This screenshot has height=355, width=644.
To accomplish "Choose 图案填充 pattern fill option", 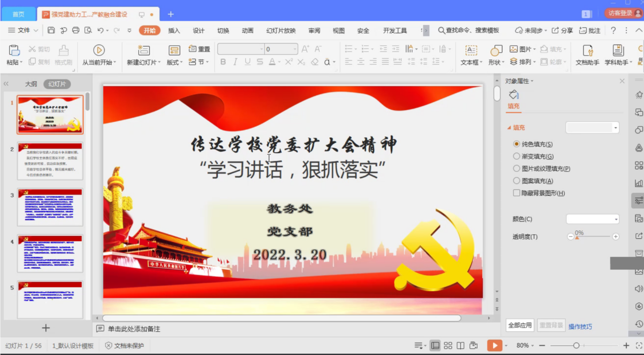I will click(x=517, y=181).
